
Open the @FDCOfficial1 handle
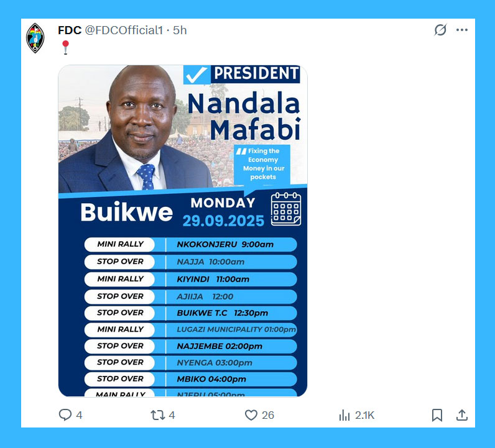[124, 30]
